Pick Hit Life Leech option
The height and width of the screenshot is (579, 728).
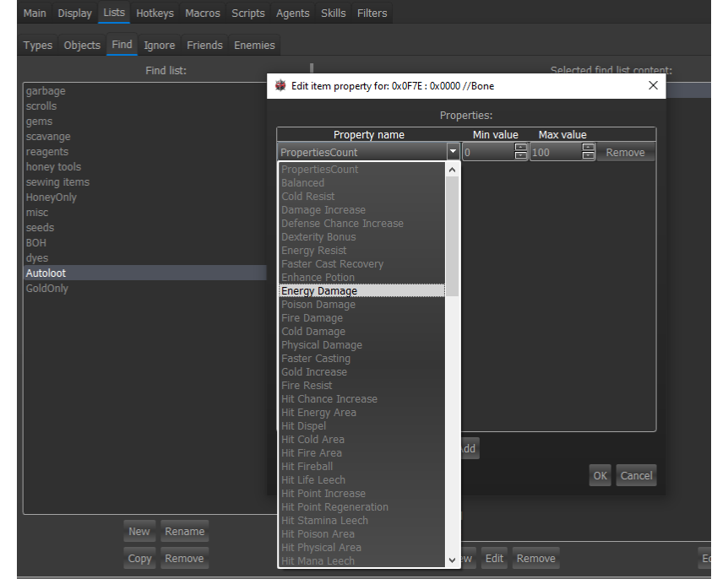(x=361, y=479)
